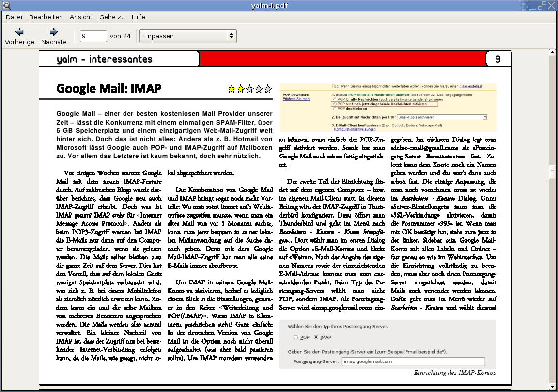Open the Gmail-Kopie archivieren dropdown in the figure
This screenshot has width=558, height=392.
coord(442,117)
